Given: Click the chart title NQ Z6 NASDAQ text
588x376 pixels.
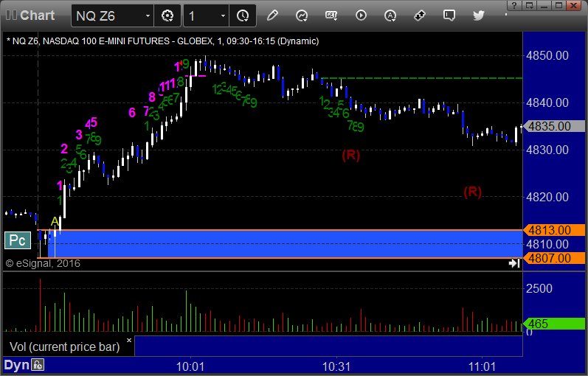Looking at the screenshot, I should click(163, 41).
